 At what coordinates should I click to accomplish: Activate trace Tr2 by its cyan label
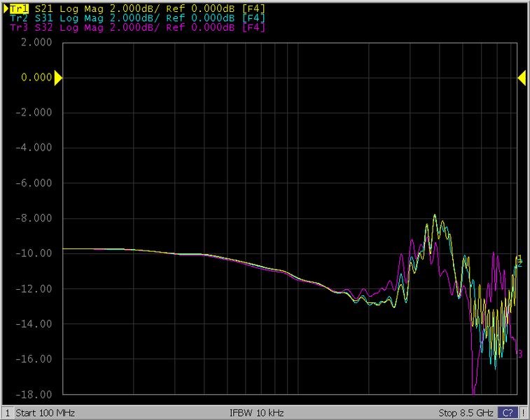pyautogui.click(x=20, y=17)
